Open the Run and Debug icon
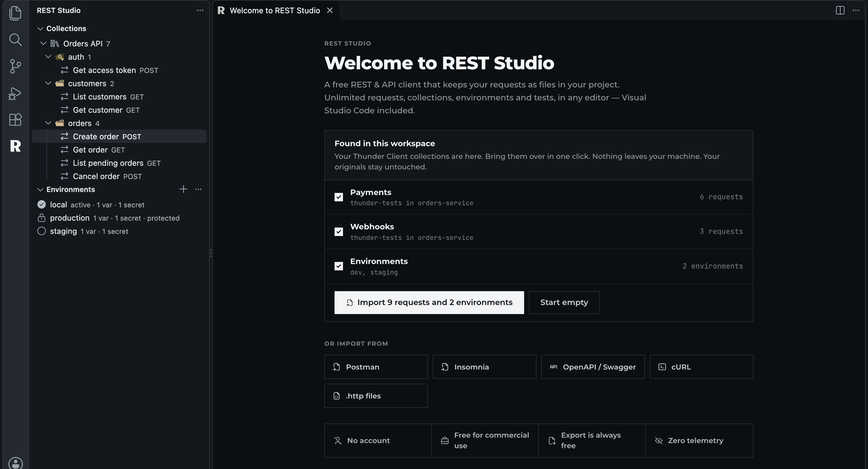The width and height of the screenshot is (868, 469). [x=15, y=93]
